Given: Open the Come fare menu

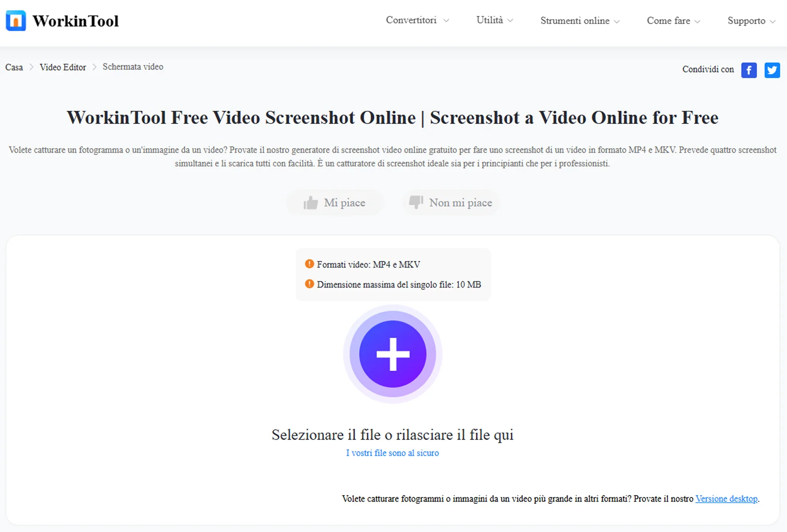Looking at the screenshot, I should coord(673,21).
